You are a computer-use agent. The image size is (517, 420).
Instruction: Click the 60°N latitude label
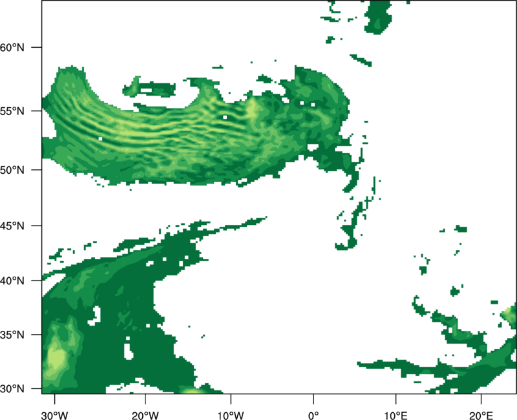pos(12,47)
